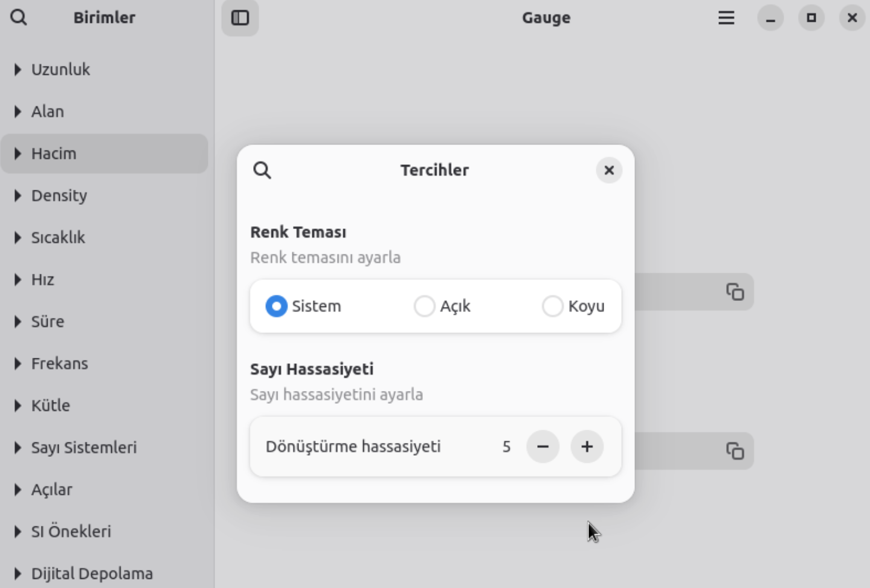Click the Dijital Depolama entry
Image resolution: width=870 pixels, height=588 pixels.
[x=92, y=573]
